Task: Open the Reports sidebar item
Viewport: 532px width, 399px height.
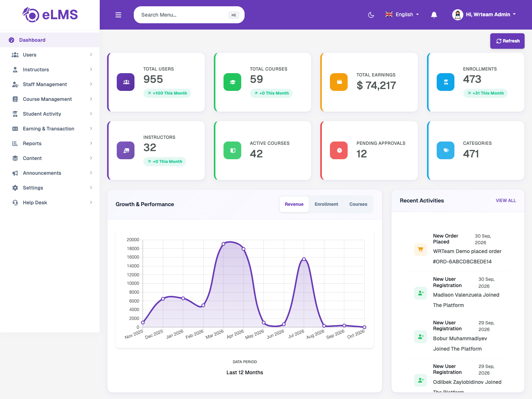Action: 50,143
